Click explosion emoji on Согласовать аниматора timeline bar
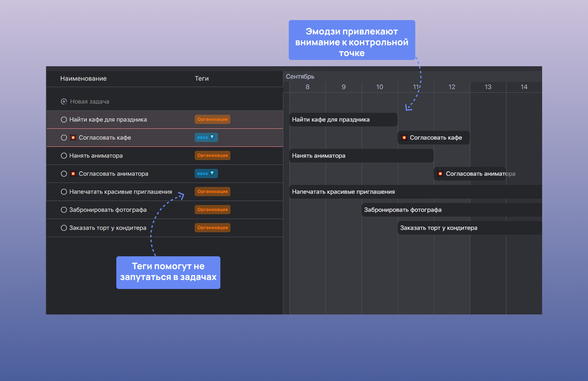The width and height of the screenshot is (588, 381). point(440,174)
